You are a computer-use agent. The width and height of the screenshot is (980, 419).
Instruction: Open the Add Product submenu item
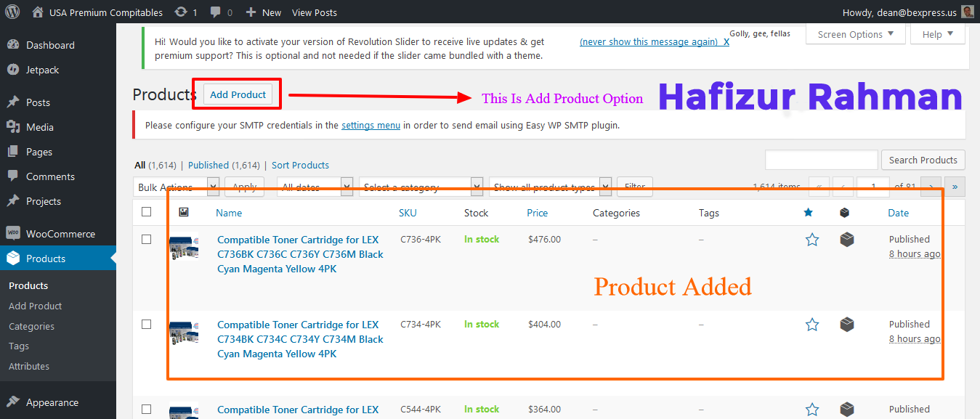click(x=36, y=306)
